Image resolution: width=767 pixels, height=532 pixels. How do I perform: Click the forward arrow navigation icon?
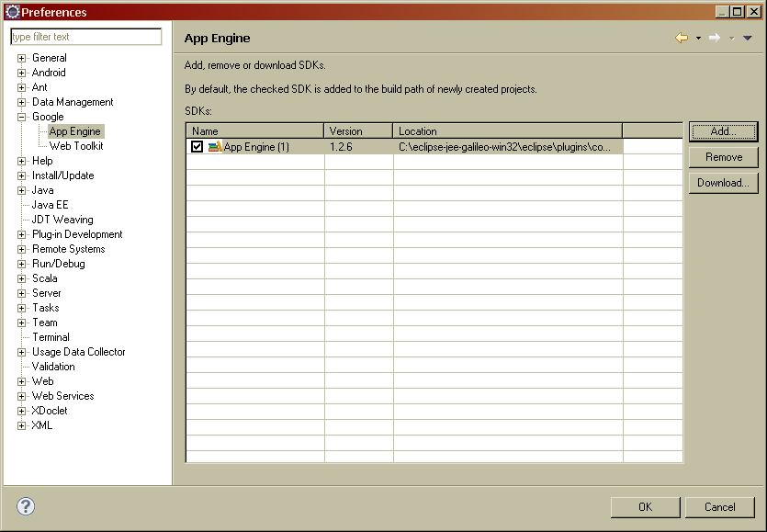point(715,38)
